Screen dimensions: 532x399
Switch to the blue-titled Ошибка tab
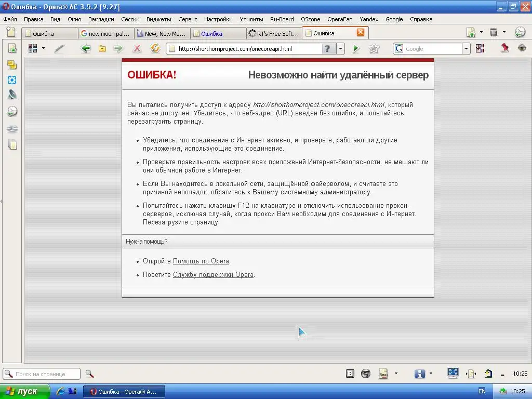218,34
